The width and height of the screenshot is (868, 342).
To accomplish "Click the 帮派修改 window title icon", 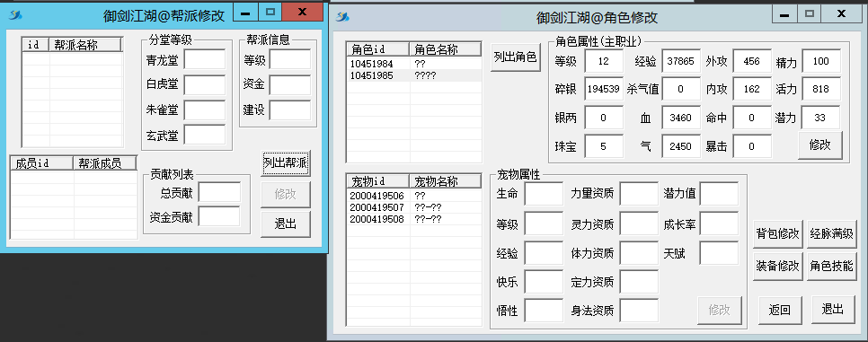I will click(14, 15).
